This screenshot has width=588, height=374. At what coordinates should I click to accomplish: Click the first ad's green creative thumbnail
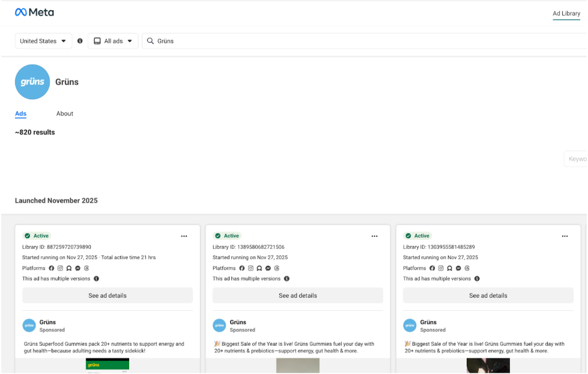(108, 366)
